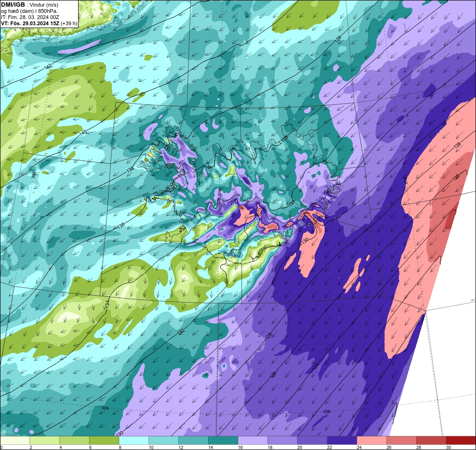476x450 pixels.
Task: Click the legend tick label "12"
Action: (181, 447)
